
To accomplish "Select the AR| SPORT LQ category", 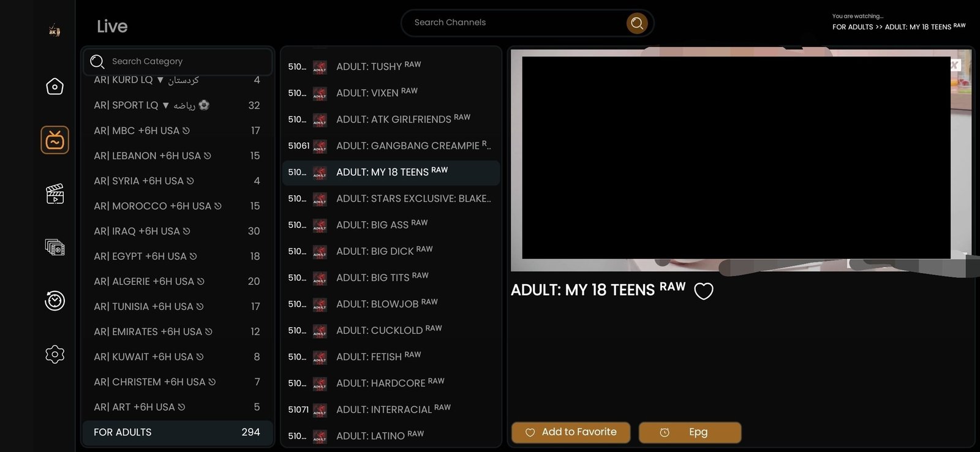I will click(x=177, y=105).
